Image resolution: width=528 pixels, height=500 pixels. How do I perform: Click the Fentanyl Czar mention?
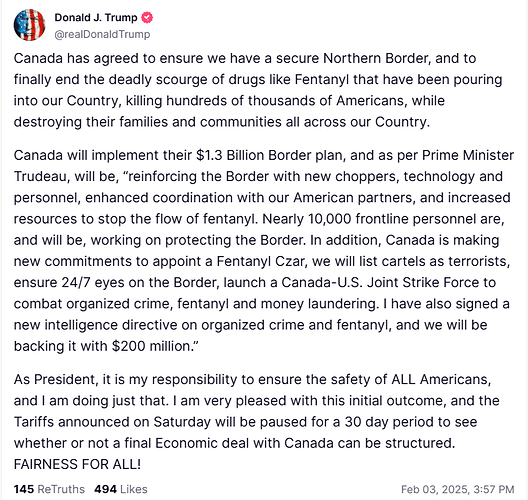click(260, 261)
